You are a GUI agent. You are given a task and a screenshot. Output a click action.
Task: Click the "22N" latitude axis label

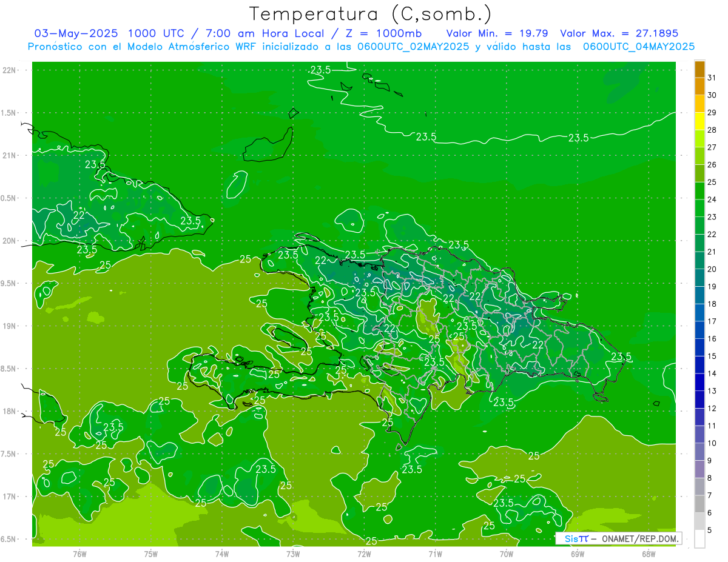pos(10,70)
